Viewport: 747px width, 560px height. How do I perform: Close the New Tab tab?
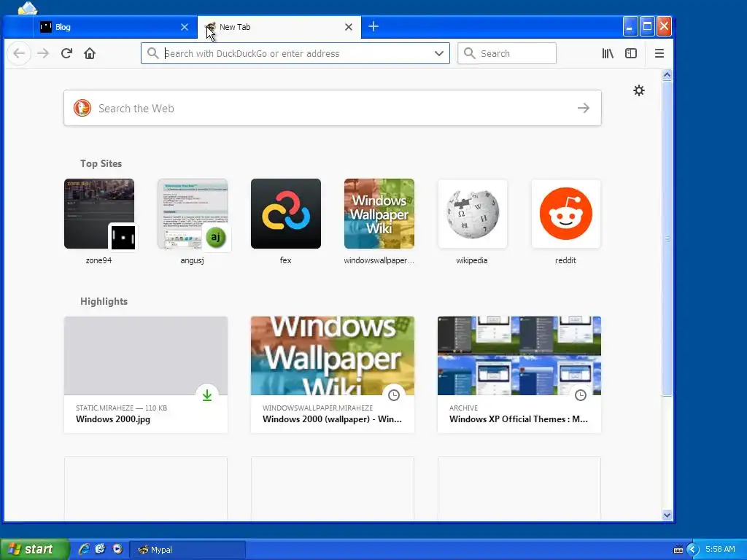click(349, 27)
